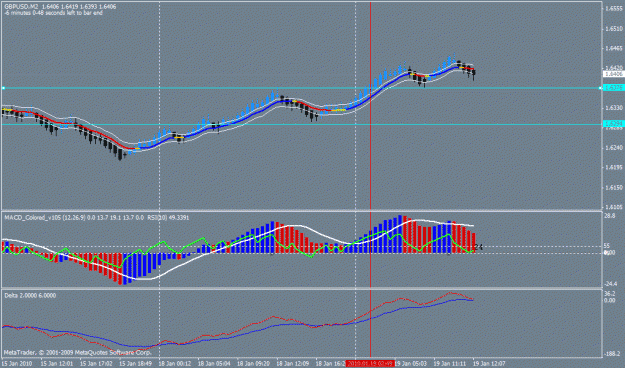This screenshot has height=368, width=625.
Task: Click the -24.4 MACD scale minimum label
Action: [x=611, y=284]
